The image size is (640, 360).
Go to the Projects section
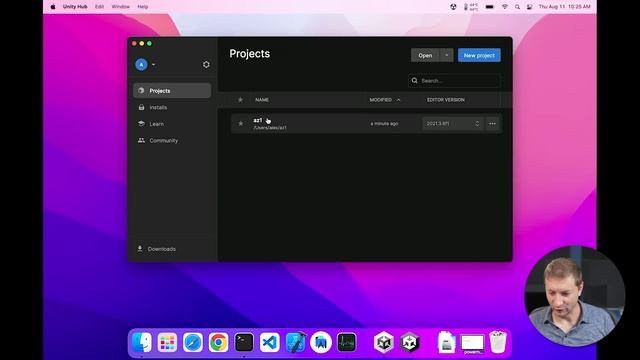pos(172,91)
